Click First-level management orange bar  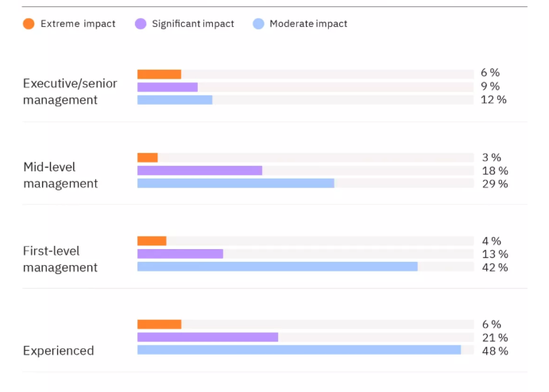(152, 240)
